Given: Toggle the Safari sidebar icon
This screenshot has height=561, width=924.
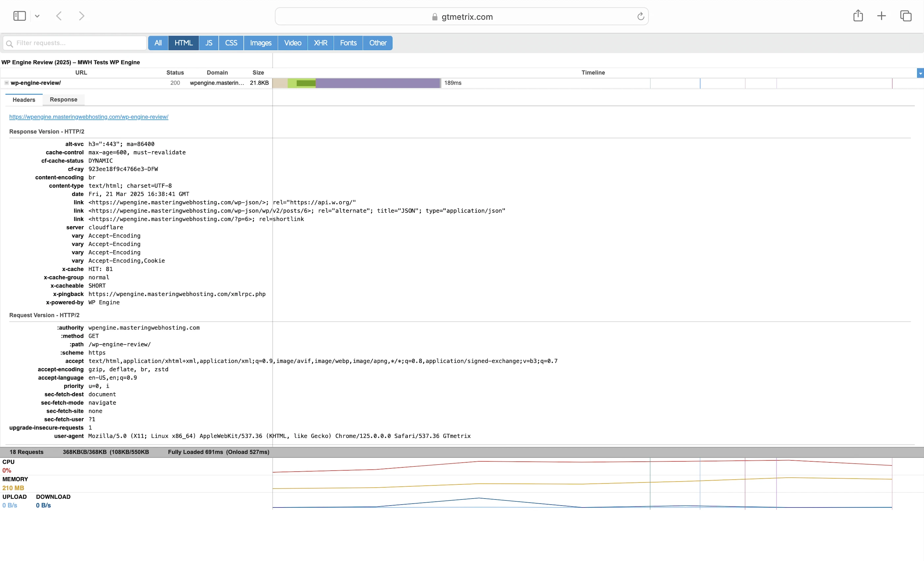Looking at the screenshot, I should tap(19, 16).
